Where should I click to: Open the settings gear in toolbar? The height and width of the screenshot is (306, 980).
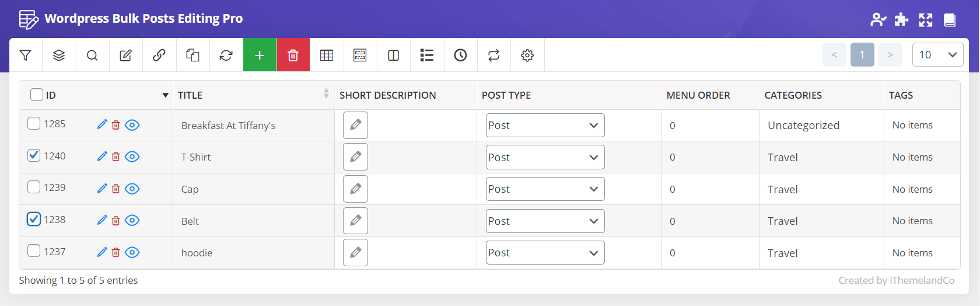527,55
